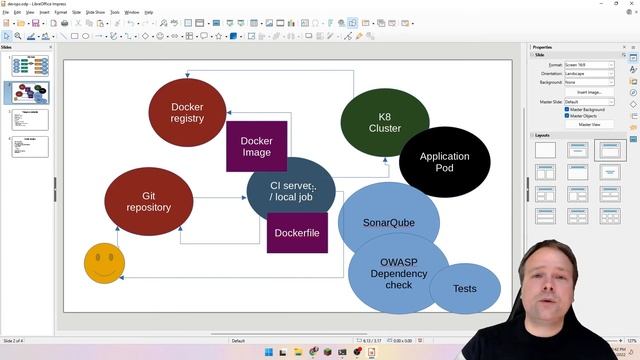Open the slide Format dropdown
Image resolution: width=640 pixels, height=360 pixels.
(x=589, y=65)
